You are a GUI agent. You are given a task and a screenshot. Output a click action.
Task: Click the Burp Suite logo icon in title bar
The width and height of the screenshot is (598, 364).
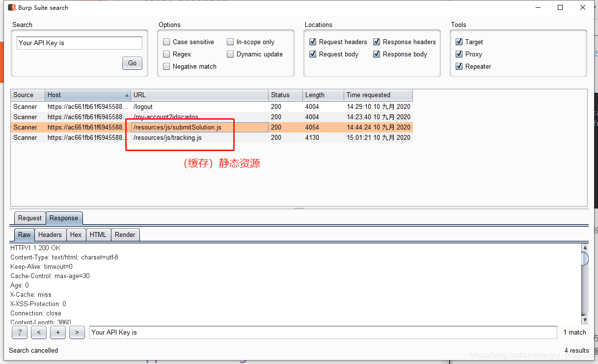[11, 7]
